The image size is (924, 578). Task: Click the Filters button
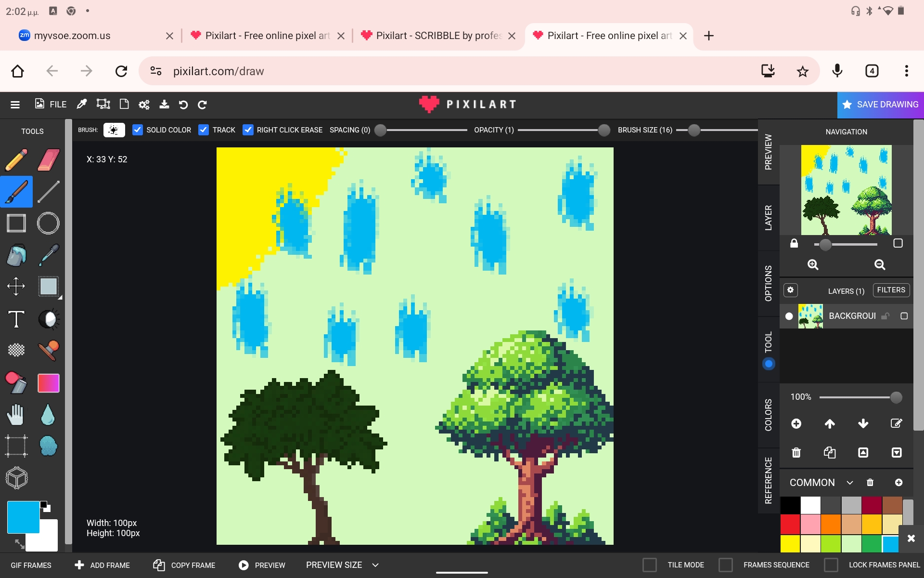[891, 290]
